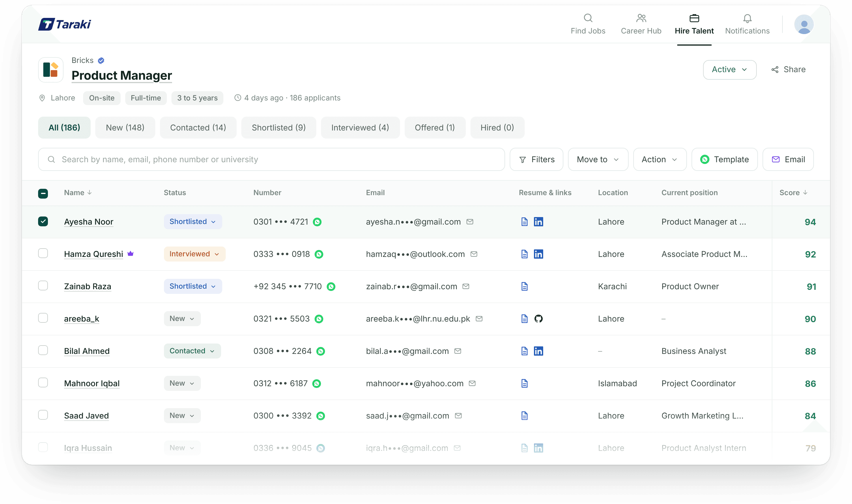Select the checkbox for Zainab Raza

coord(43,285)
